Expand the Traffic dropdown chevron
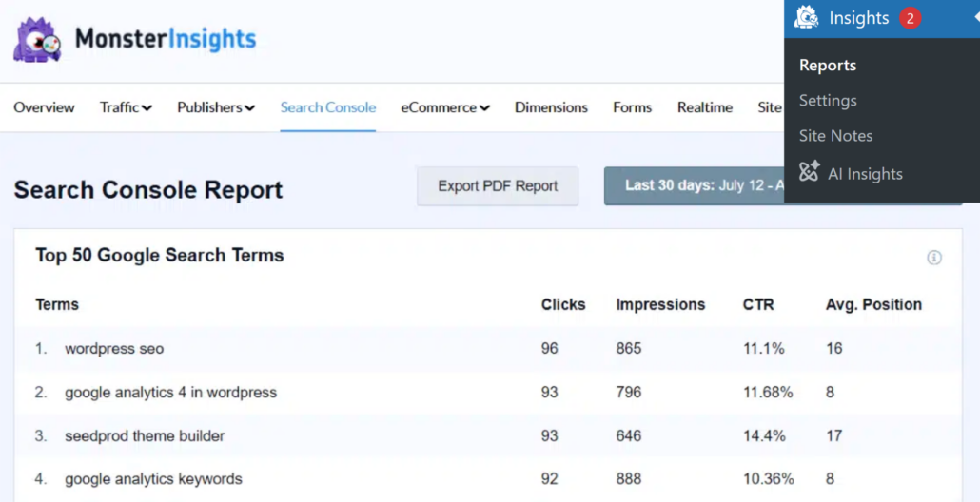Screen dimensions: 980x502 [x=147, y=108]
